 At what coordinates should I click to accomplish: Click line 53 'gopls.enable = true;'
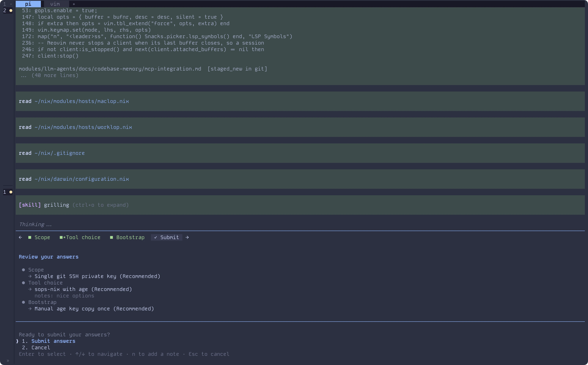click(x=59, y=10)
